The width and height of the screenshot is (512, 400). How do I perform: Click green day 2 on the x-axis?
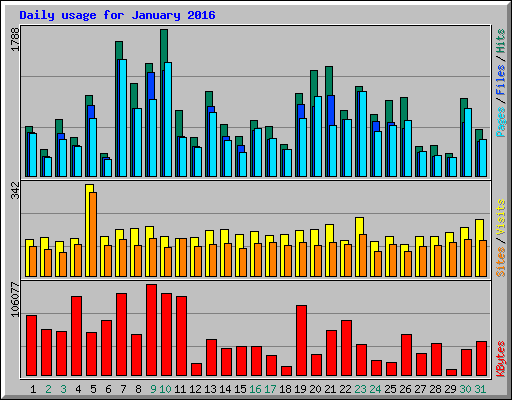48,389
